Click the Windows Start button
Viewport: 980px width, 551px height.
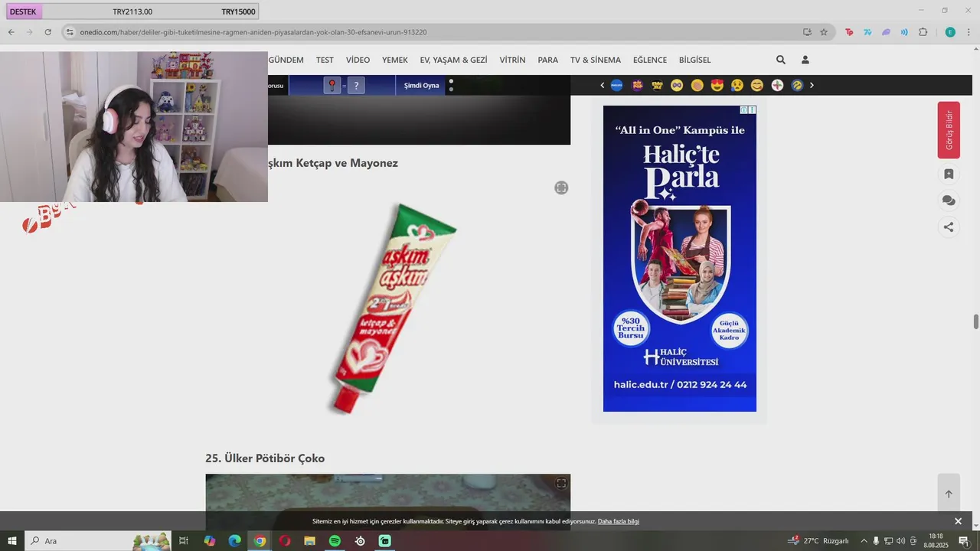point(11,541)
